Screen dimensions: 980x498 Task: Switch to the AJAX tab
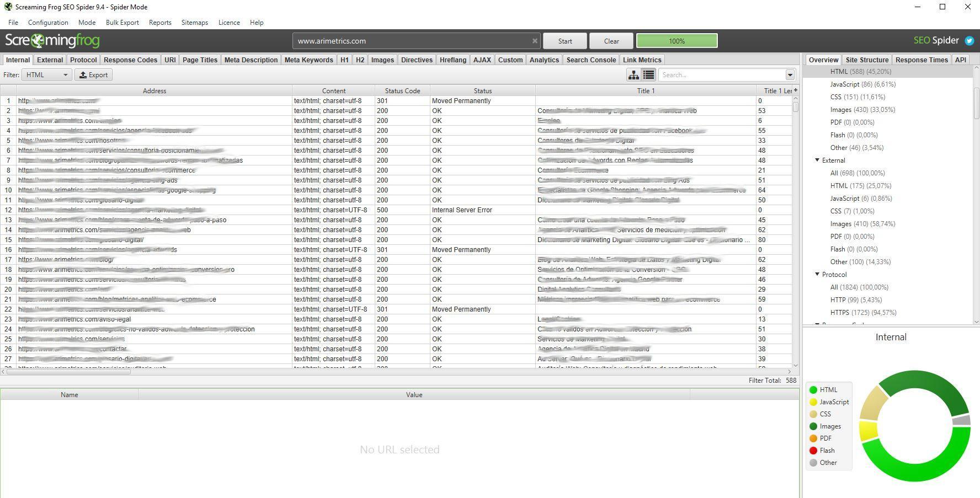click(482, 60)
